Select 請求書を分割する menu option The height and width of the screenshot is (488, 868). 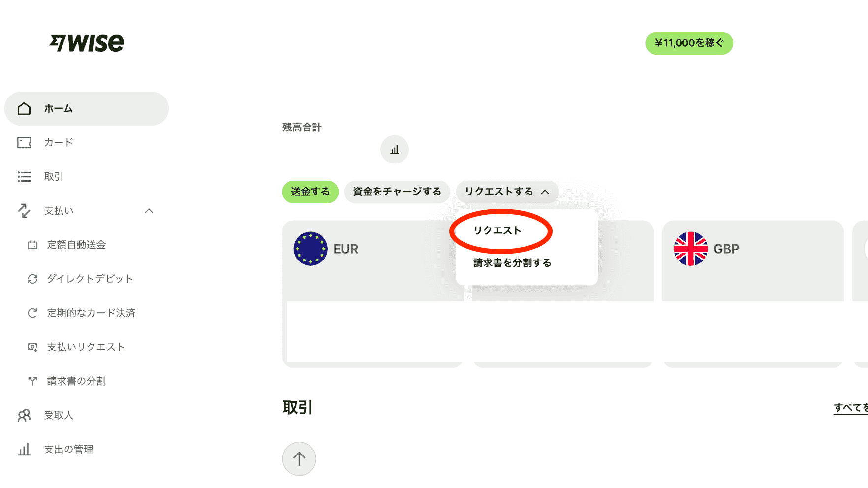pyautogui.click(x=512, y=263)
